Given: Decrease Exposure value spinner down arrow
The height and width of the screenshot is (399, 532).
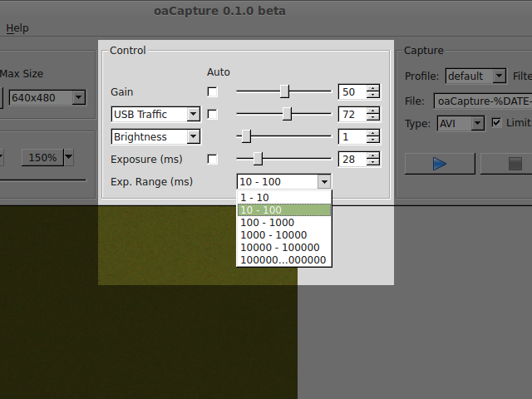Looking at the screenshot, I should coord(373,163).
